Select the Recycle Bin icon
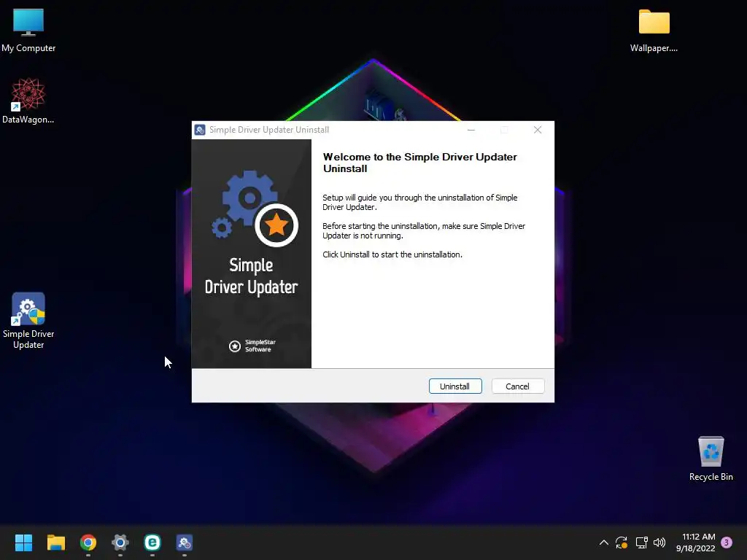 tap(711, 459)
